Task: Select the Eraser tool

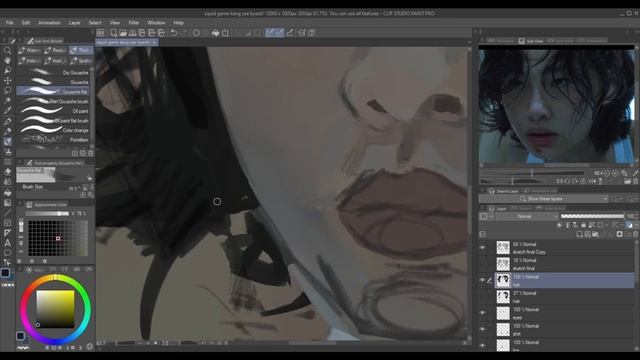Action: coord(7,172)
